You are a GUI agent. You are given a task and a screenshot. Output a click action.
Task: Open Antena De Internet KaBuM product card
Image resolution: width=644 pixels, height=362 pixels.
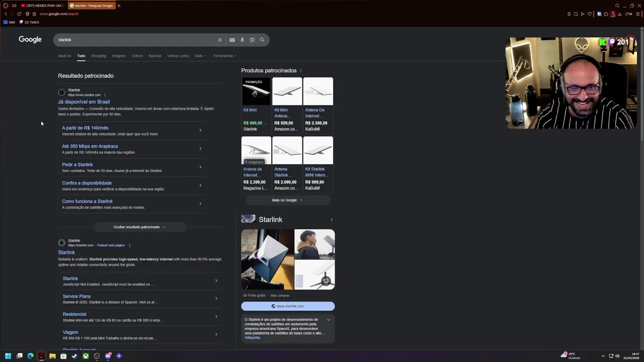(318, 105)
